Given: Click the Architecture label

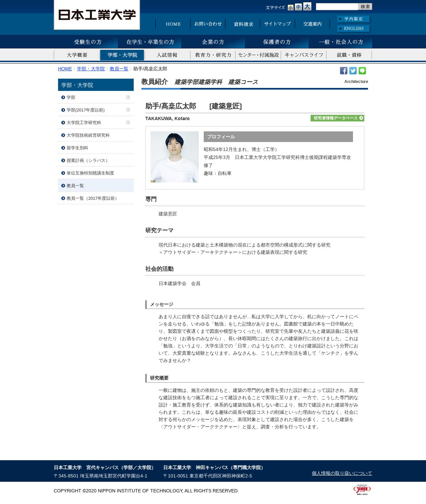Looking at the screenshot, I should pyautogui.click(x=356, y=82).
